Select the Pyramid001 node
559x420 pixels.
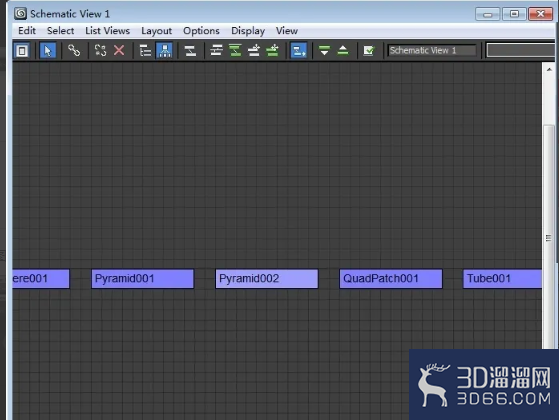[143, 279]
